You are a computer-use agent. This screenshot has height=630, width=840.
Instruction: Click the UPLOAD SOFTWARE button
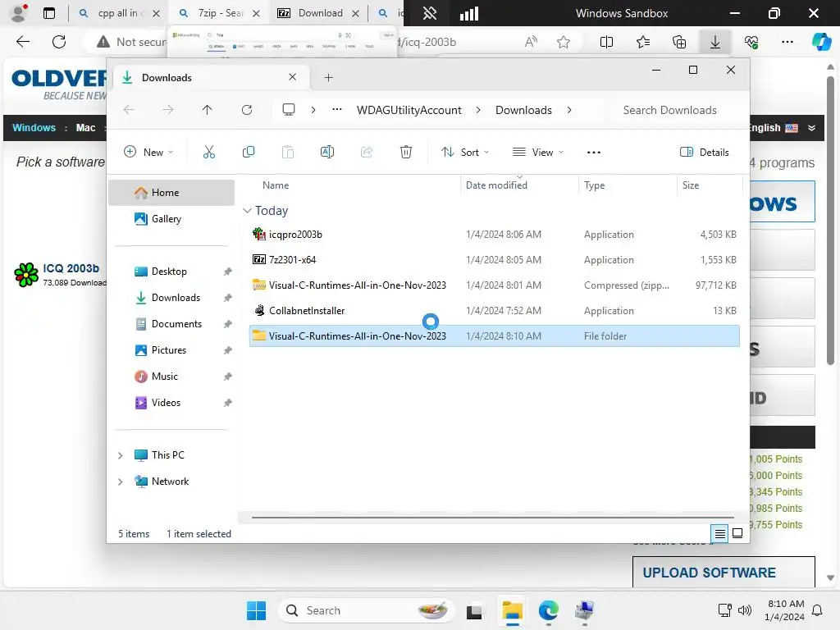tap(724, 572)
